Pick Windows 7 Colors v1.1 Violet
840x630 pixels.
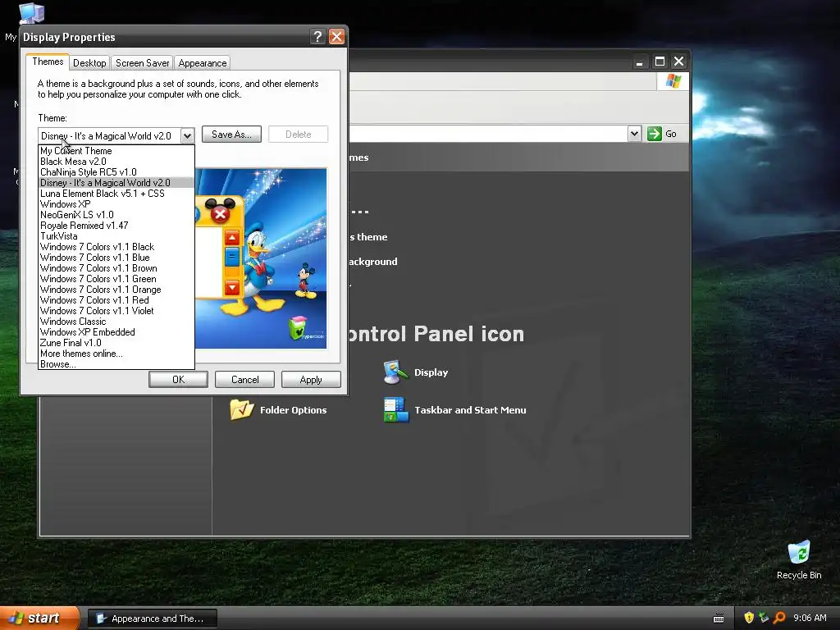pyautogui.click(x=116, y=311)
